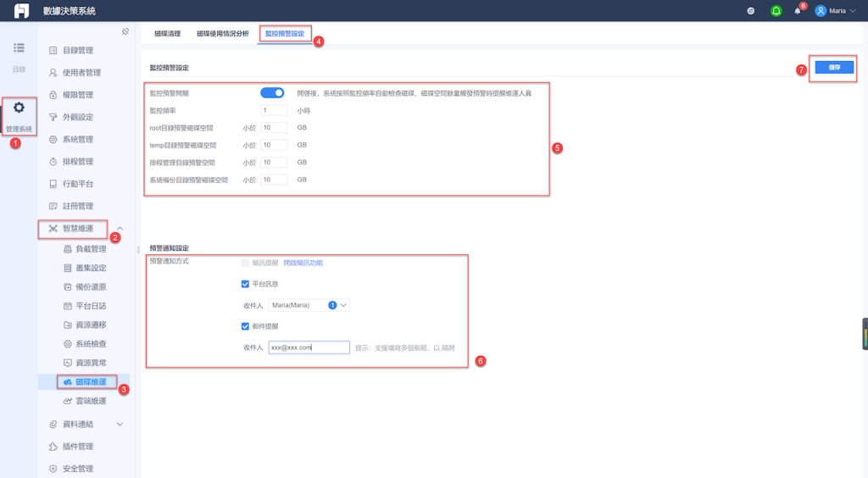The width and height of the screenshot is (868, 478).
Task: Open the Maria(Maria) recipient dropdown
Action: [309, 305]
